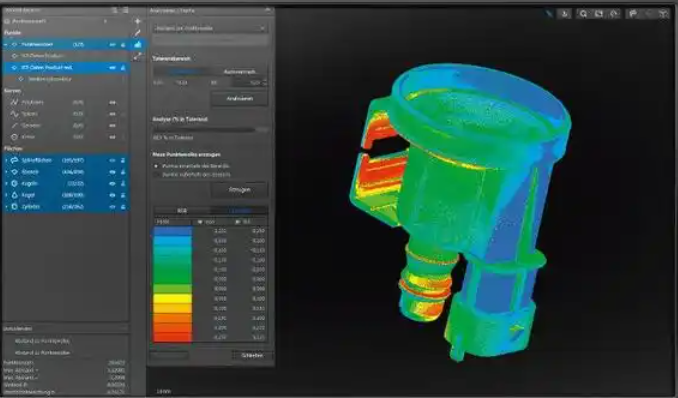
Task: Expand the Zylinder tree node
Action: click(x=6, y=207)
